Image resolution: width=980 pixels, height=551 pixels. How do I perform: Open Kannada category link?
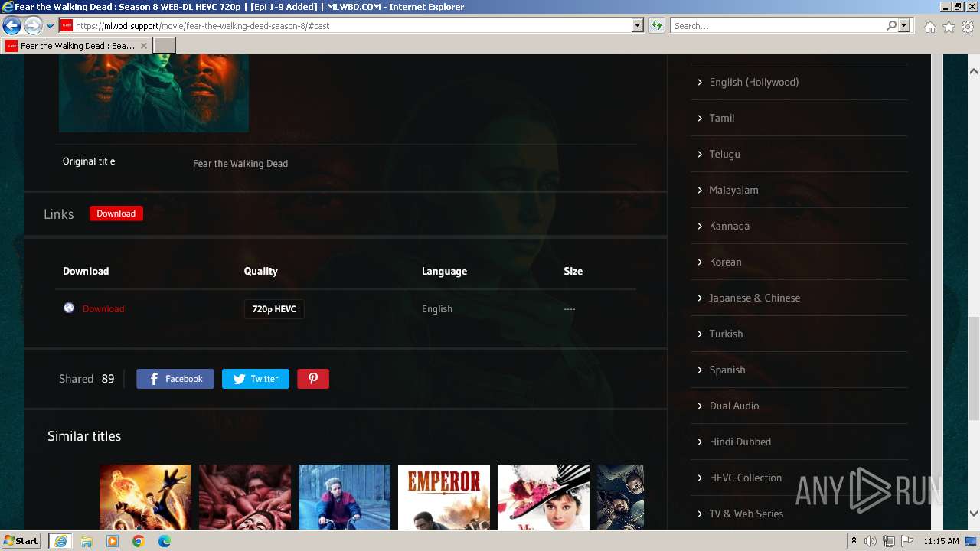tap(729, 226)
